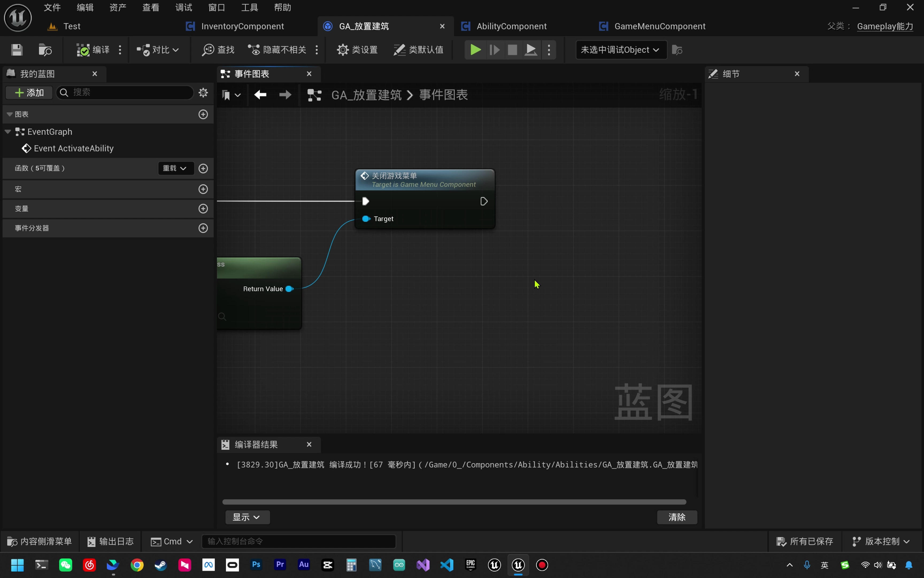
Task: Click Browse to asset in content browser icon
Action: pos(45,50)
